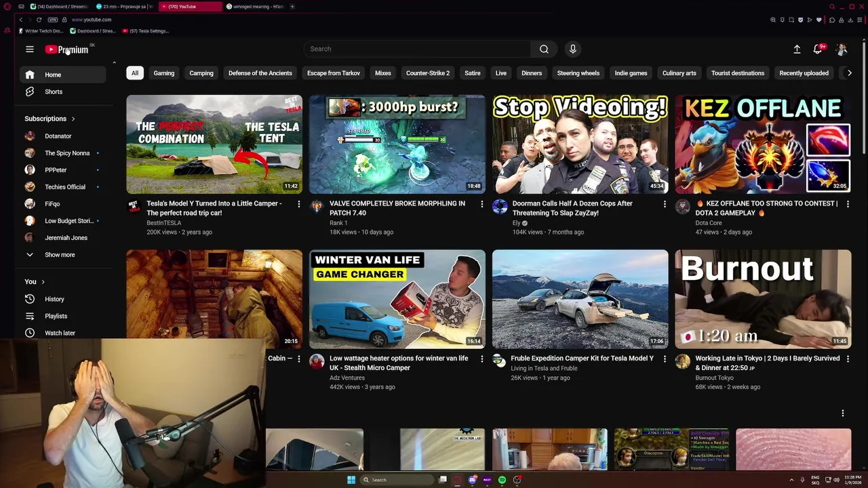Open Shorts in the sidebar
This screenshot has width=868, height=488.
click(x=62, y=91)
